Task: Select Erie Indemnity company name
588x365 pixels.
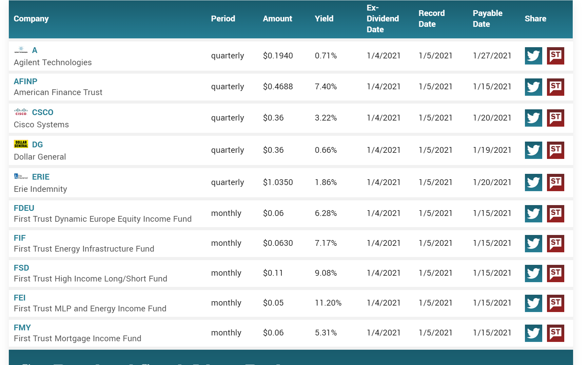Action: click(40, 189)
